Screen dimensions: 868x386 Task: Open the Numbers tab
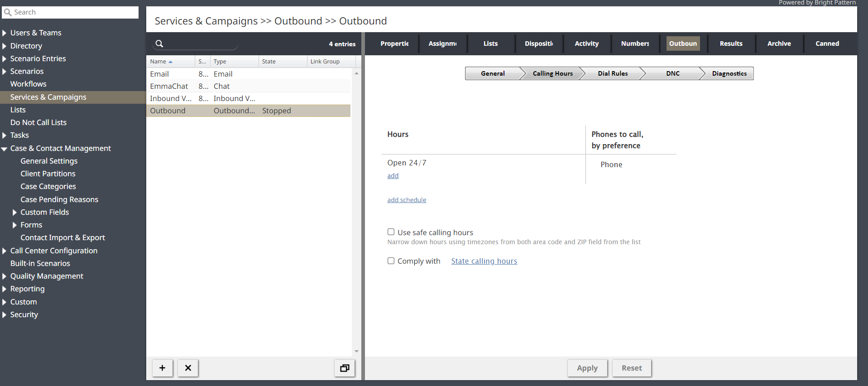pyautogui.click(x=635, y=43)
